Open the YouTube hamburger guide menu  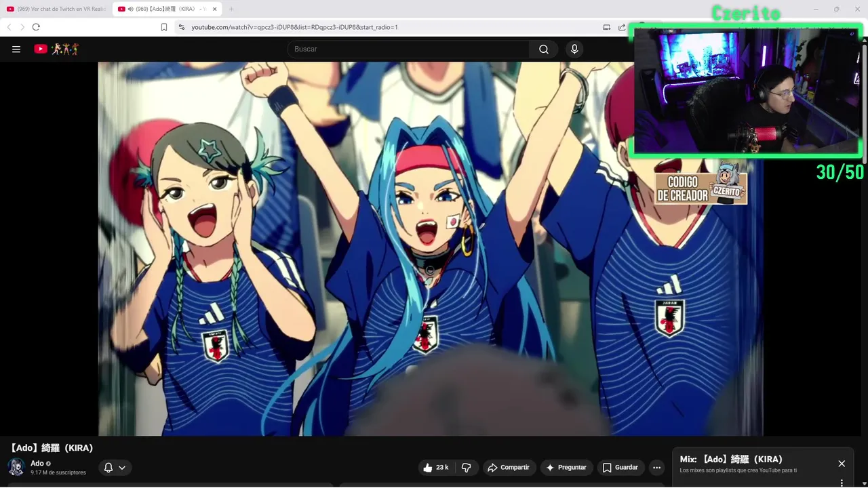pos(16,49)
